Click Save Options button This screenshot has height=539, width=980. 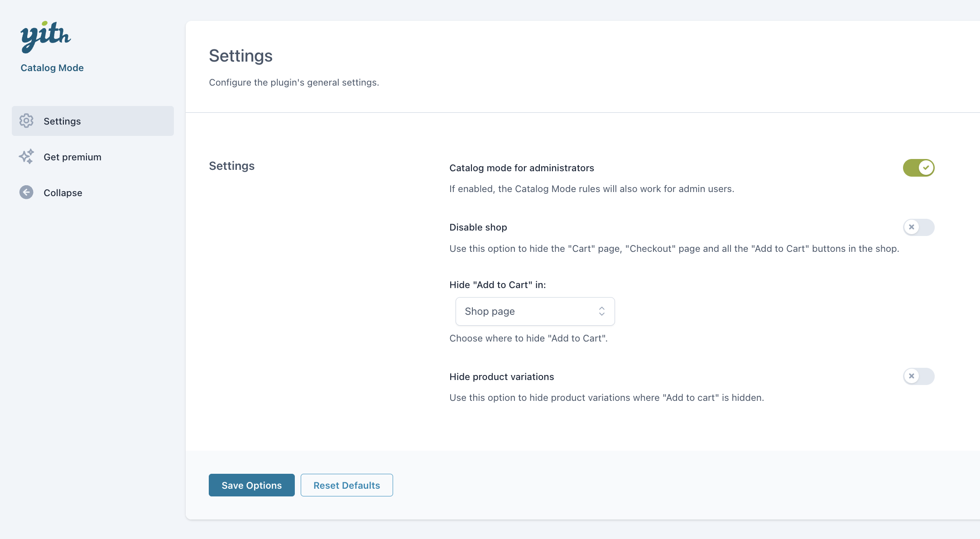coord(251,485)
